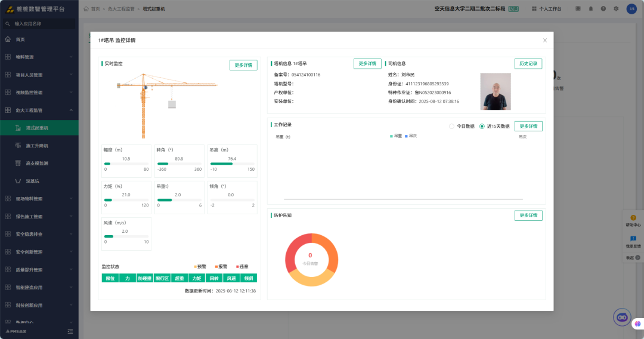Select the 近15天数据 radio button
644x339 pixels.
click(482, 126)
